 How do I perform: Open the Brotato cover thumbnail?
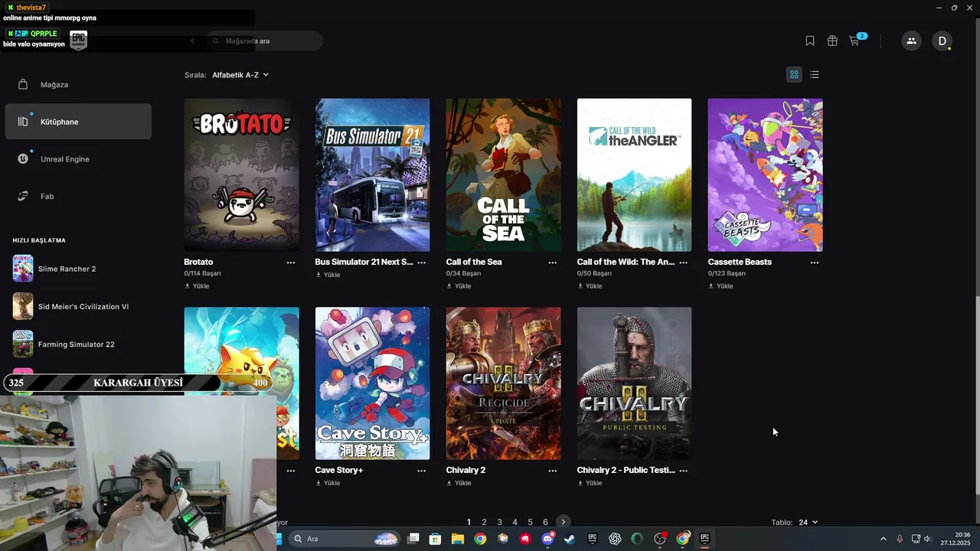[x=242, y=174]
